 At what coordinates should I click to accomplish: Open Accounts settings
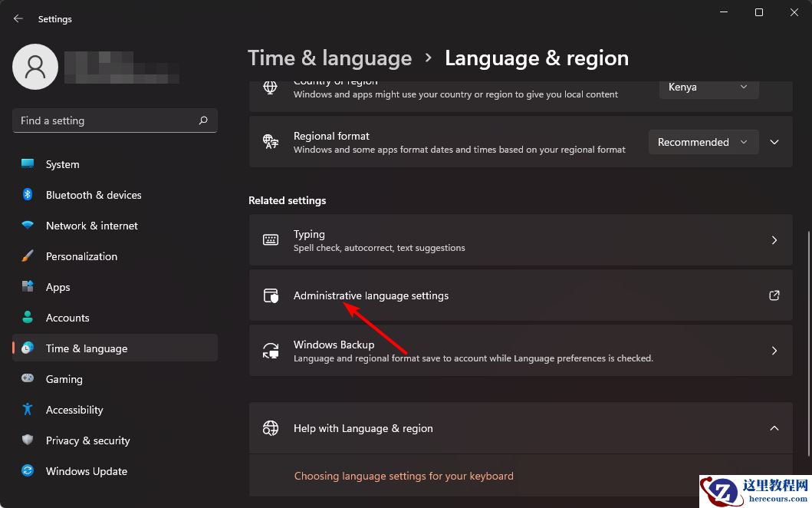(67, 318)
